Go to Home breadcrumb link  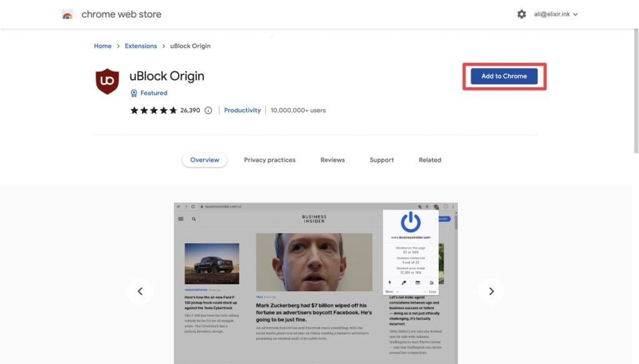coord(103,46)
